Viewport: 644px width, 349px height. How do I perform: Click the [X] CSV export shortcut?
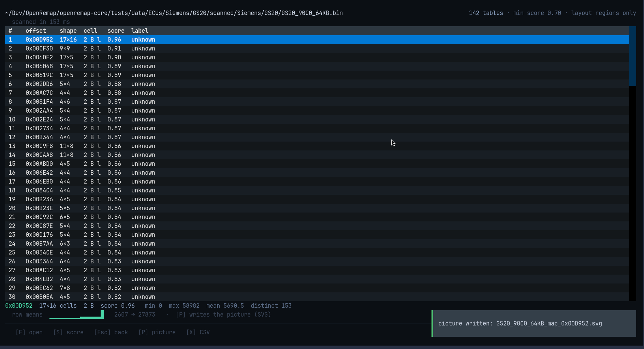point(198,332)
